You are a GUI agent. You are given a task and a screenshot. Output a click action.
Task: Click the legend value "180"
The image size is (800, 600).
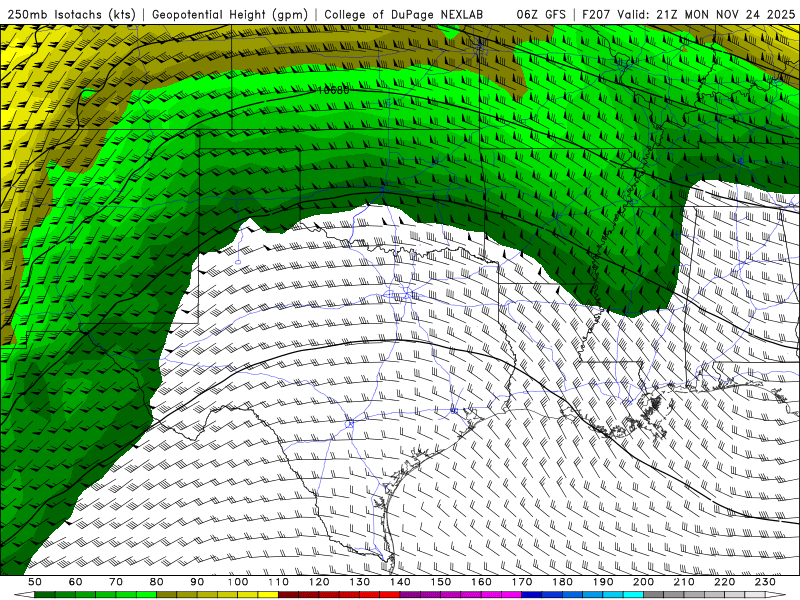(x=562, y=582)
